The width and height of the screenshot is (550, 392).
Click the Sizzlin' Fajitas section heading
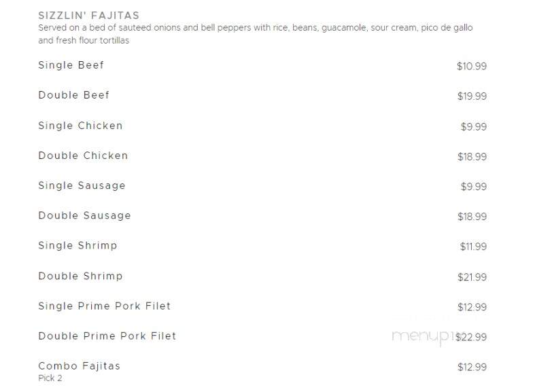click(x=89, y=16)
